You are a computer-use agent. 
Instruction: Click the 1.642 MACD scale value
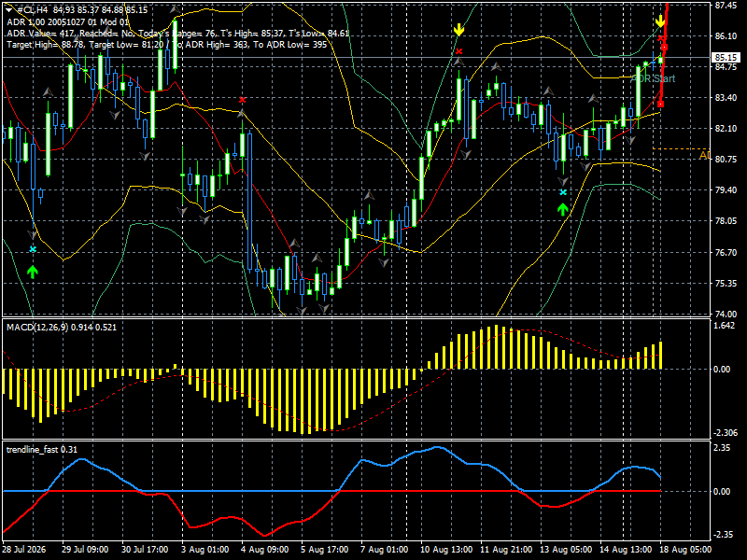point(726,326)
